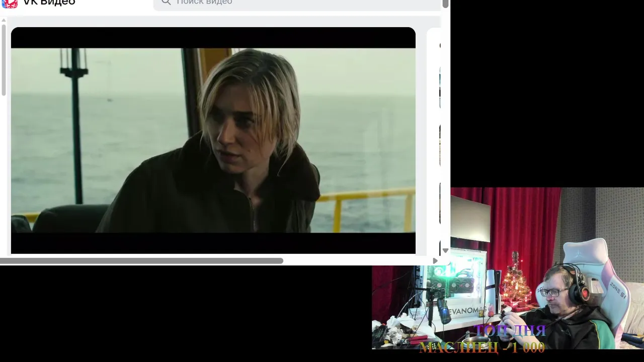Click the webcam overlay of the streamer
The width and height of the screenshot is (644, 362).
(508, 268)
